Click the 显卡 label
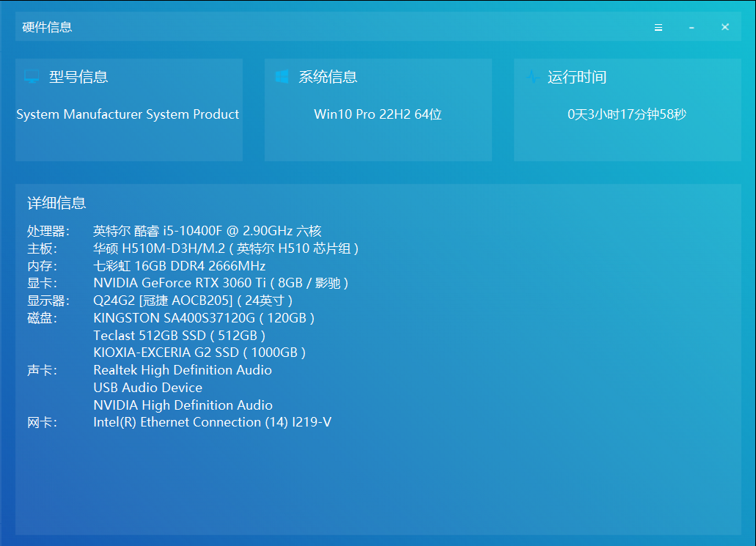This screenshot has width=756, height=546. (x=42, y=284)
